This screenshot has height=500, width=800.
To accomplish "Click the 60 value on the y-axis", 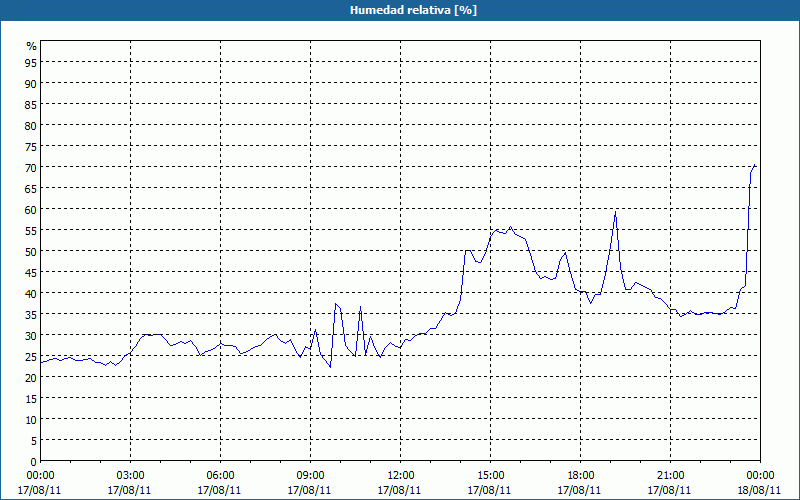I will 31,210.
